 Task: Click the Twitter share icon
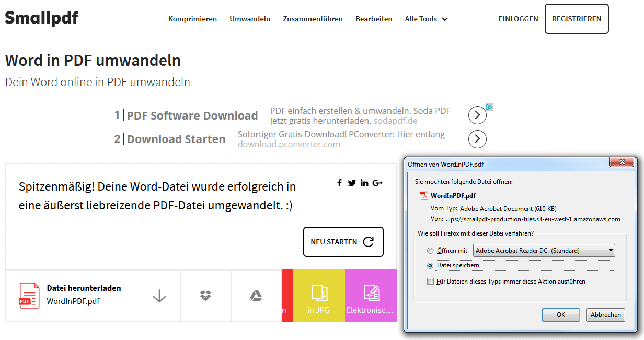pos(352,183)
